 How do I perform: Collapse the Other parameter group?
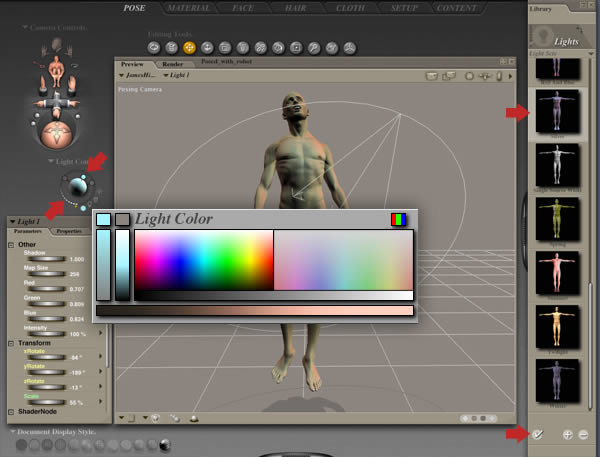coord(11,244)
